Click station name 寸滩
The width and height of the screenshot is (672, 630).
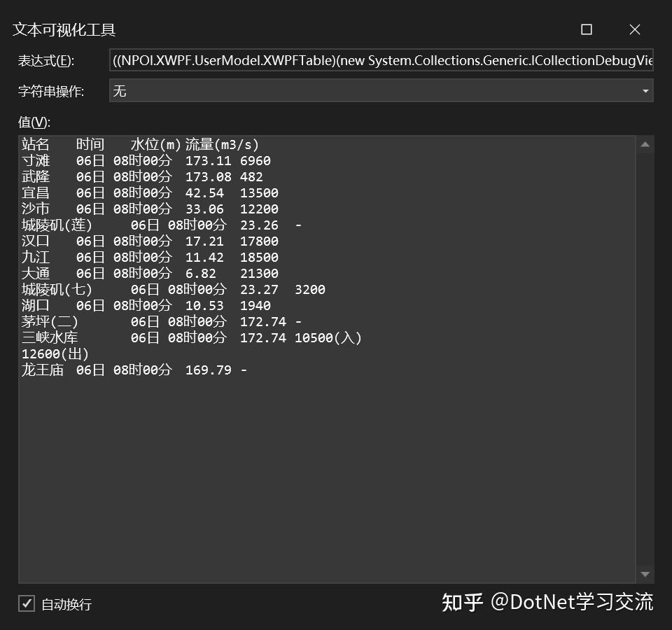[36, 161]
